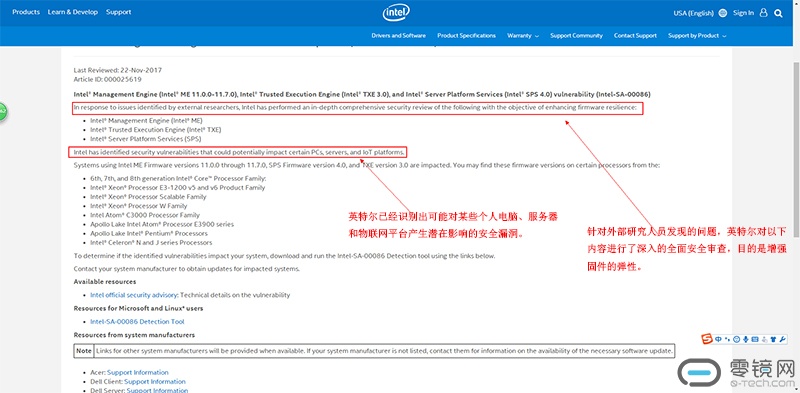Open skin shirt icon in Sogou bar
The height and width of the screenshot is (393, 800).
[773, 339]
